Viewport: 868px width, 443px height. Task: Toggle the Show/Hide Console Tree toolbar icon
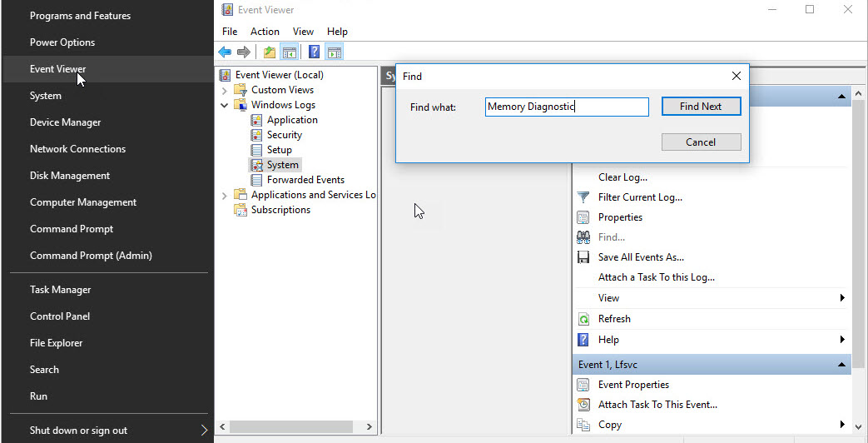289,52
